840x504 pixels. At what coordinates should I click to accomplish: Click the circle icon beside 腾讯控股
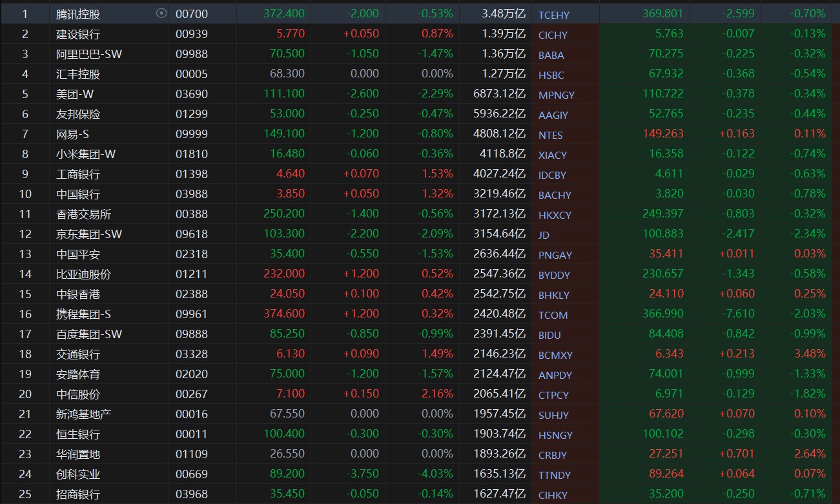tap(161, 14)
